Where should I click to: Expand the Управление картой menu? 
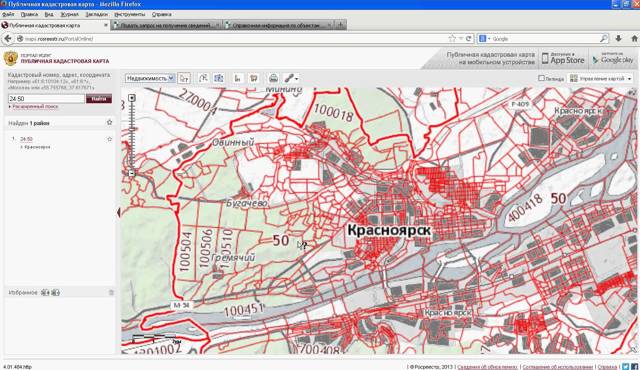[601, 78]
